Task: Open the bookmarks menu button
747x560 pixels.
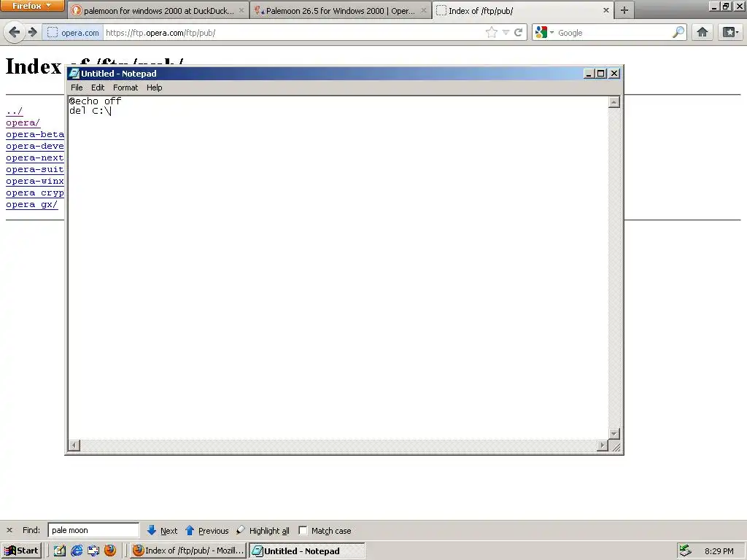Action: [729, 32]
